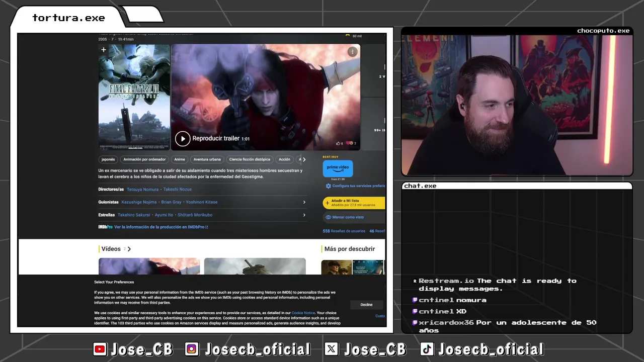Select the Animación por ordenador chip
The image size is (644, 362).
144,159
